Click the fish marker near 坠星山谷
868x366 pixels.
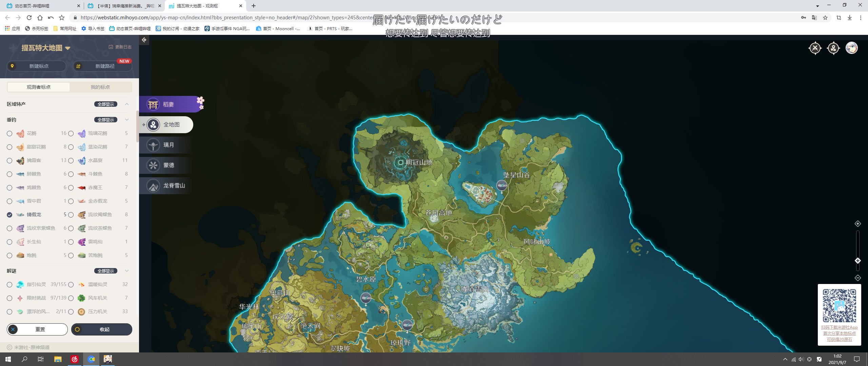click(502, 186)
